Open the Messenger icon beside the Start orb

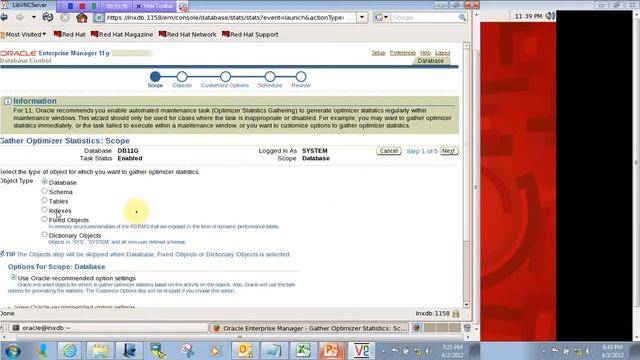pos(41,351)
